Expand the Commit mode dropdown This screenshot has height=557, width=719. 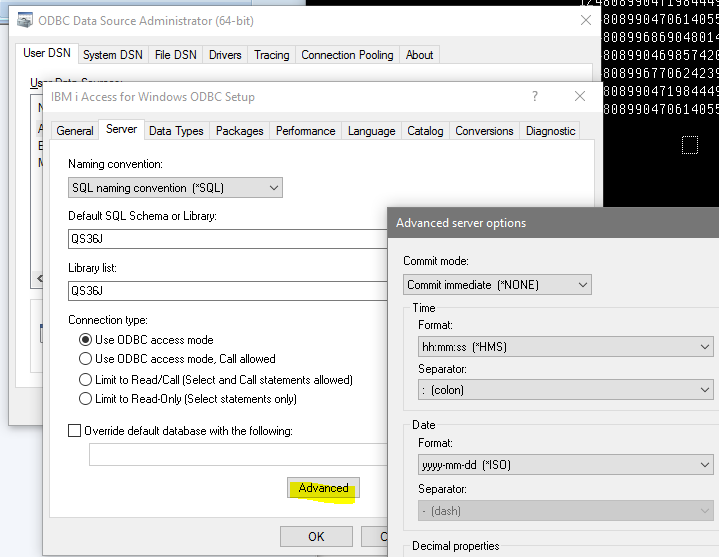(497, 285)
